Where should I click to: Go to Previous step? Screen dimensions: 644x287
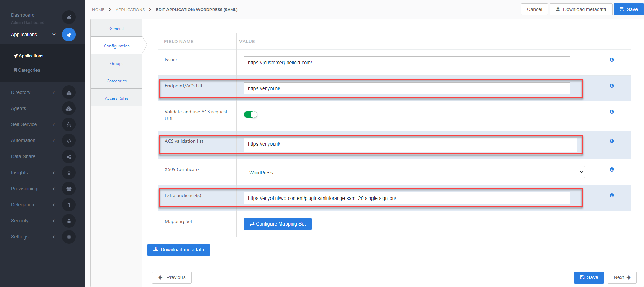[172, 277]
